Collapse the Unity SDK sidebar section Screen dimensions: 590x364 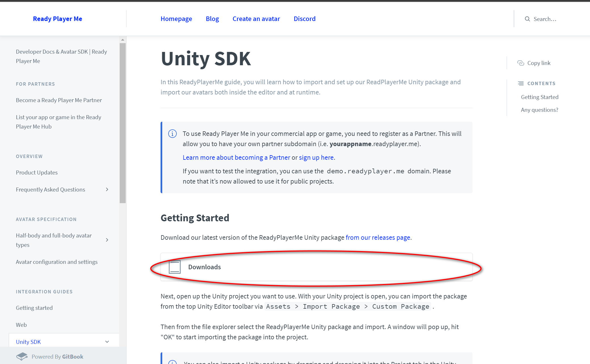pos(107,342)
